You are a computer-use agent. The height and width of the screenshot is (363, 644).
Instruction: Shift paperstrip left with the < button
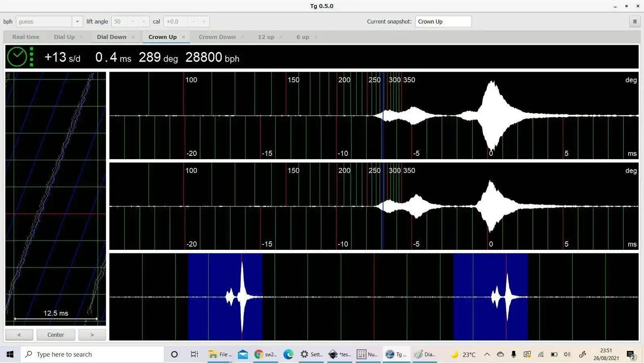click(x=19, y=335)
